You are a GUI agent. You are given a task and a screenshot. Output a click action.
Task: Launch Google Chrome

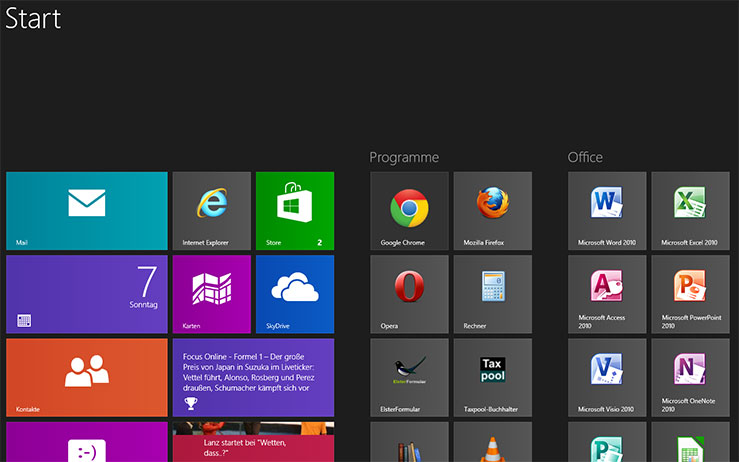[409, 211]
